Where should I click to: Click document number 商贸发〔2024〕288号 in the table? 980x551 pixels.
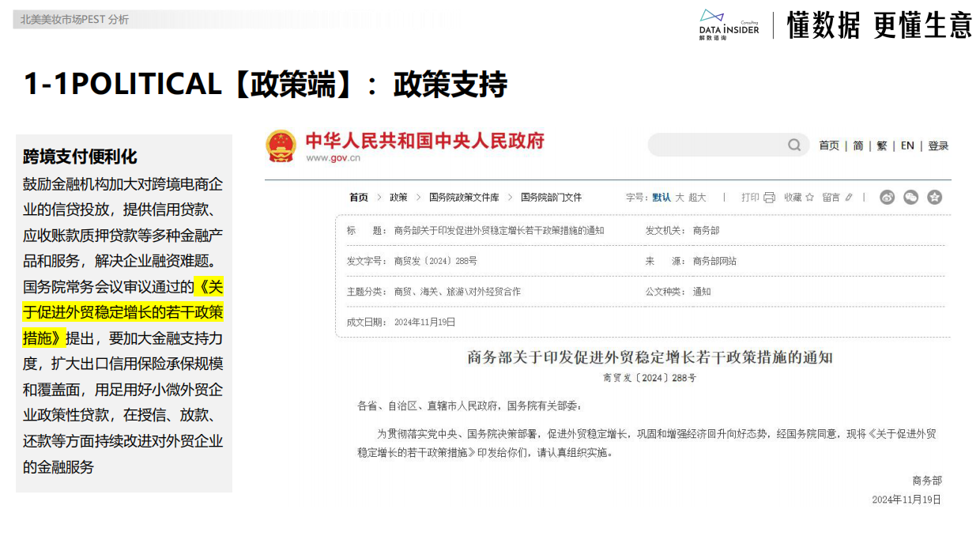pyautogui.click(x=435, y=261)
